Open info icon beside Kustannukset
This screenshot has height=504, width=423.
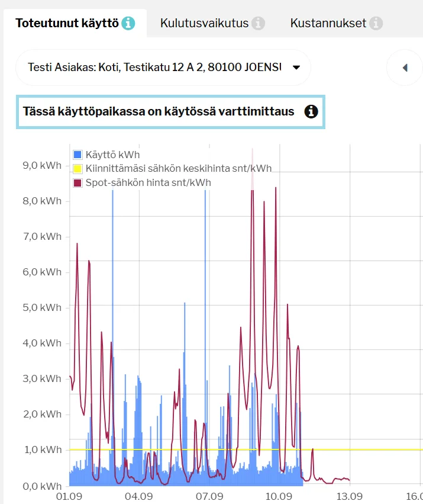(x=376, y=23)
